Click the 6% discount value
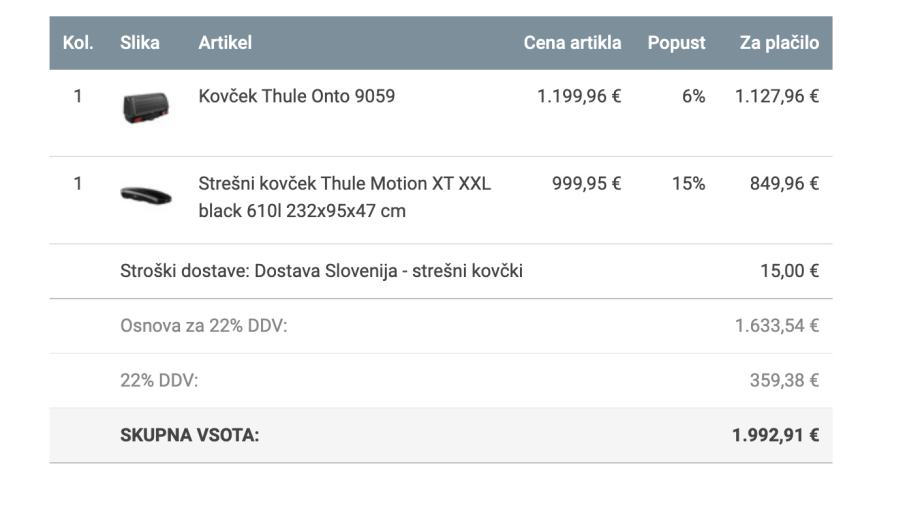This screenshot has width=920, height=515. point(693,96)
